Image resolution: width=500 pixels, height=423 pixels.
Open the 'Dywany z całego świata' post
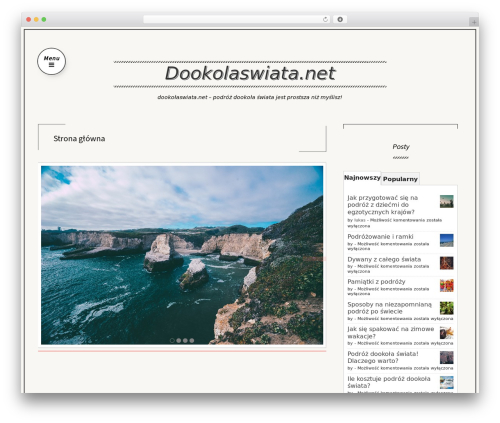[x=384, y=259]
